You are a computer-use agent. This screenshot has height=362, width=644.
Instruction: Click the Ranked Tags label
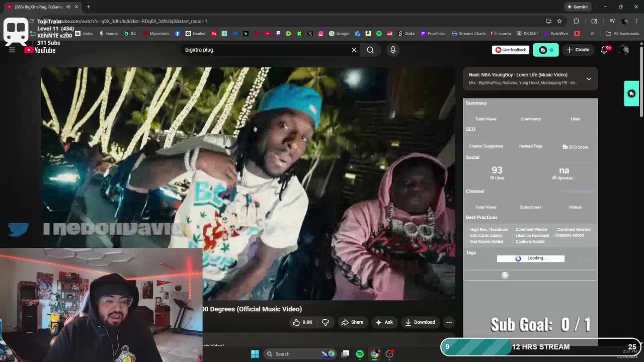click(530, 146)
